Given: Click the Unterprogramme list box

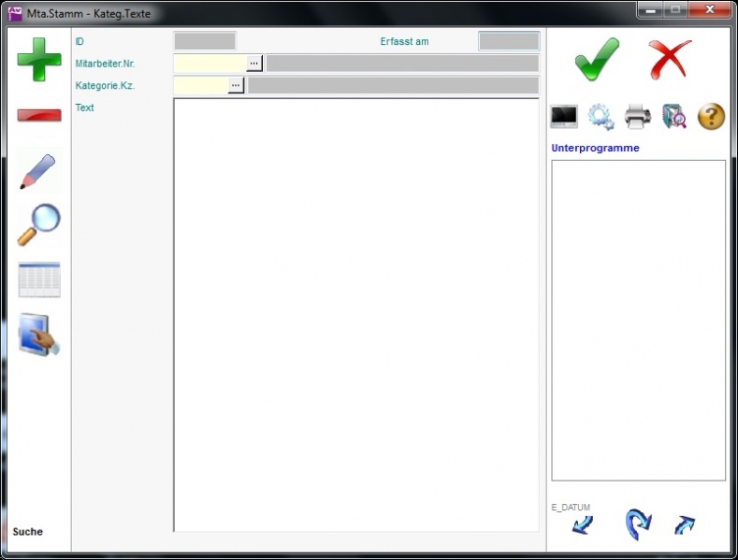Looking at the screenshot, I should 638,320.
